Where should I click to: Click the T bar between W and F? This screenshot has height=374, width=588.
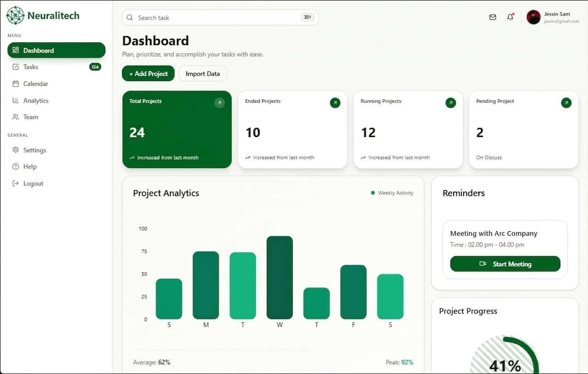pos(316,303)
